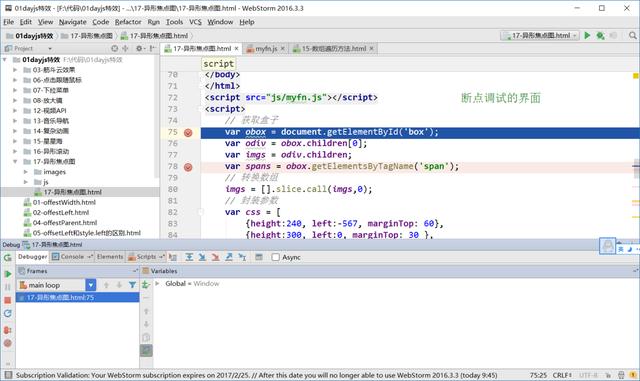Open the Navigate menu
Viewport: 640px width, 381px height.
click(x=73, y=22)
